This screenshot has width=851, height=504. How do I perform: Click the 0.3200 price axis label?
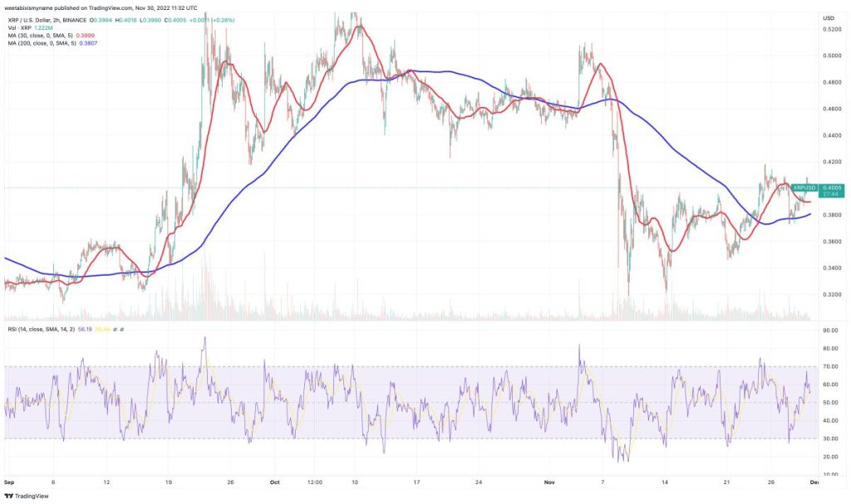tap(832, 295)
